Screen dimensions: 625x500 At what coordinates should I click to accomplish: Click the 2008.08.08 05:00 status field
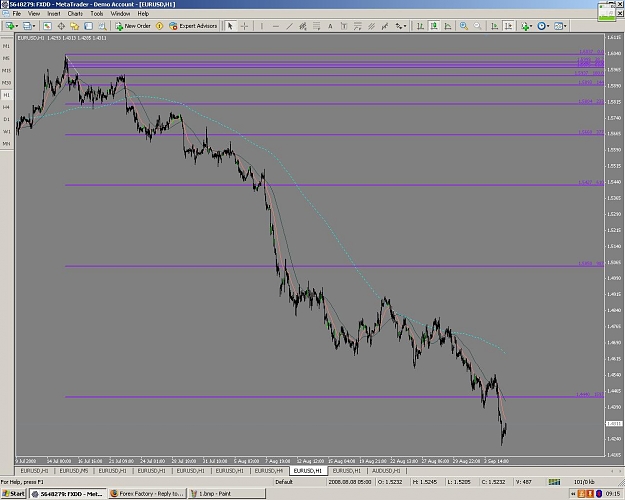click(350, 482)
